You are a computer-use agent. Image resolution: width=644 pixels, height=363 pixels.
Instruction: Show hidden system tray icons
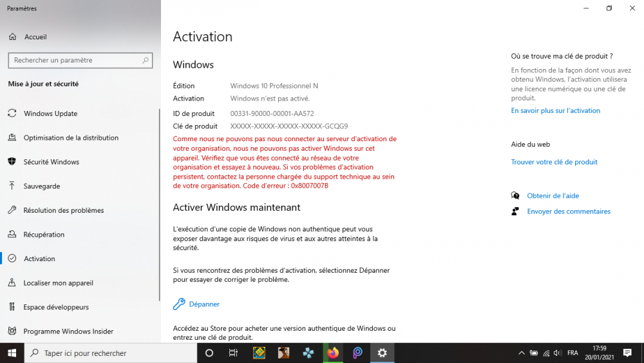coord(521,353)
